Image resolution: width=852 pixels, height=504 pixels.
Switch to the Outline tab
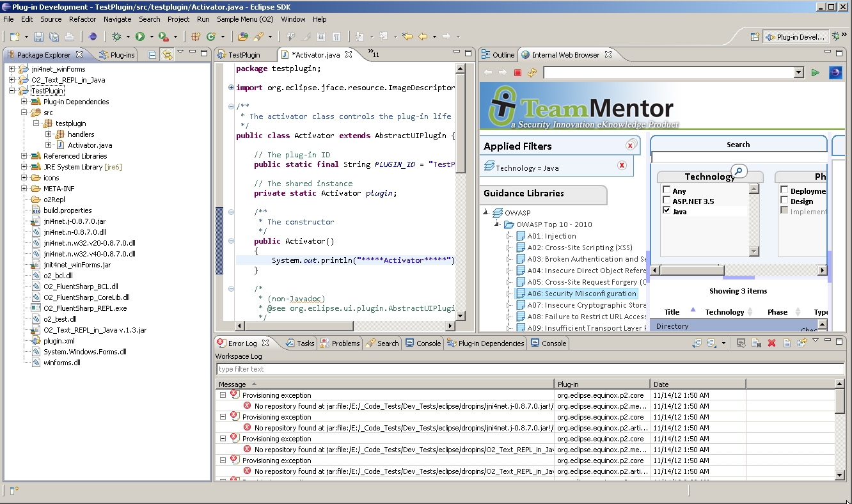tap(498, 55)
